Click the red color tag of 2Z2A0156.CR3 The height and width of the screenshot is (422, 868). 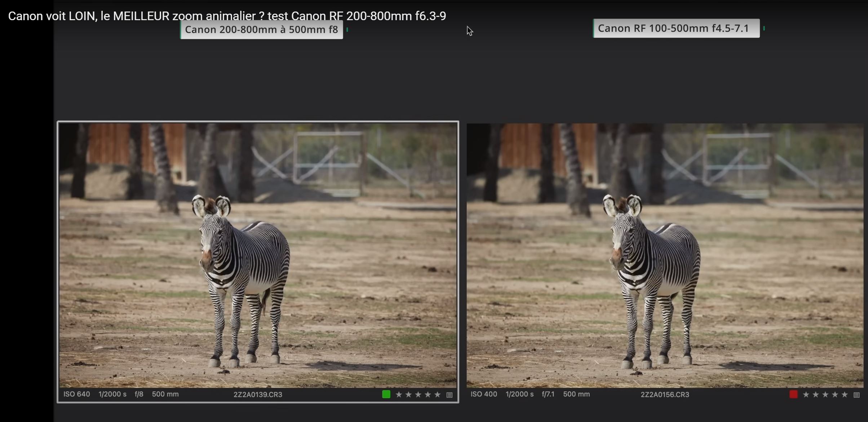(x=793, y=395)
